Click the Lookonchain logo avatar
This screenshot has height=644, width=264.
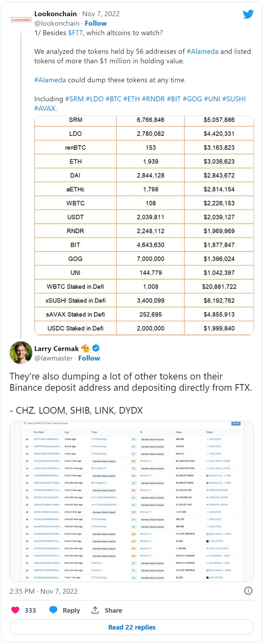(21, 20)
